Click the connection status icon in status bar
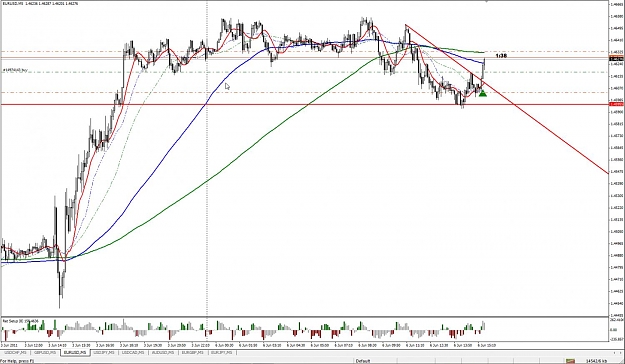 click(570, 361)
